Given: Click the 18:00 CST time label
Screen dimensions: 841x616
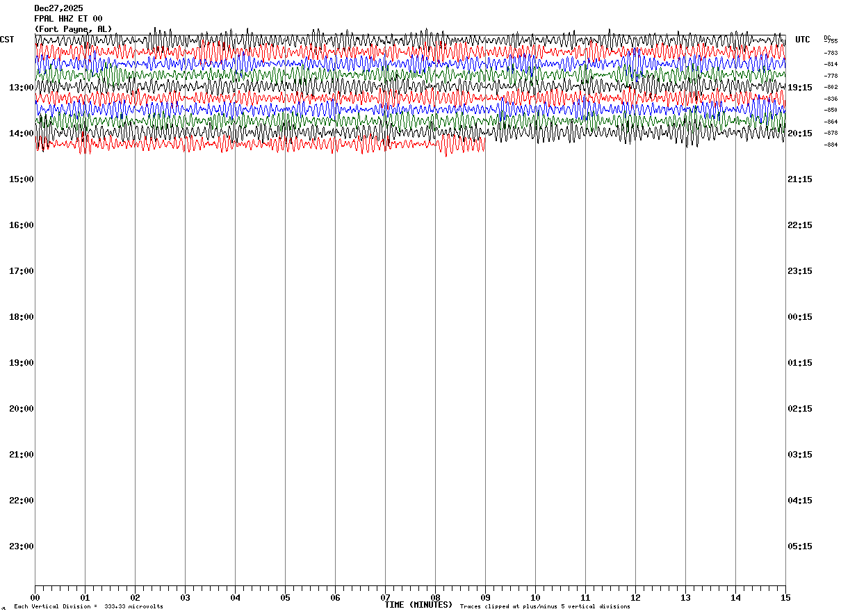Looking at the screenshot, I should 22,317.
